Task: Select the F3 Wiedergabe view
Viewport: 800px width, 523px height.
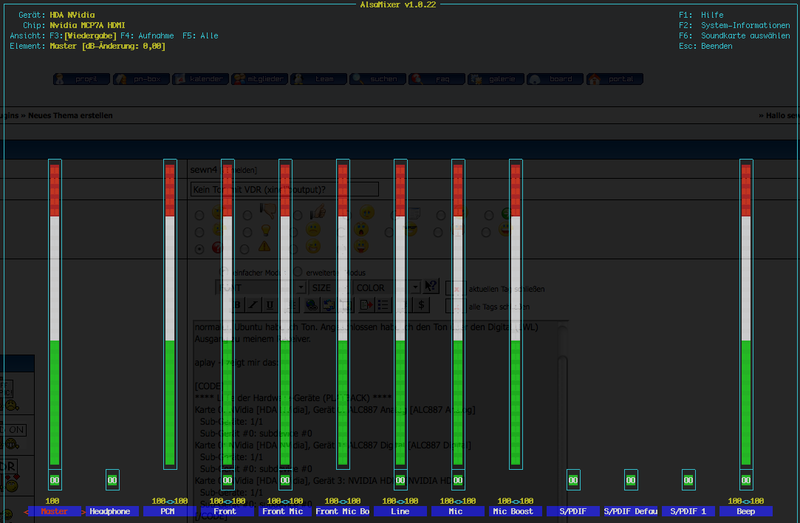Action: pos(83,36)
